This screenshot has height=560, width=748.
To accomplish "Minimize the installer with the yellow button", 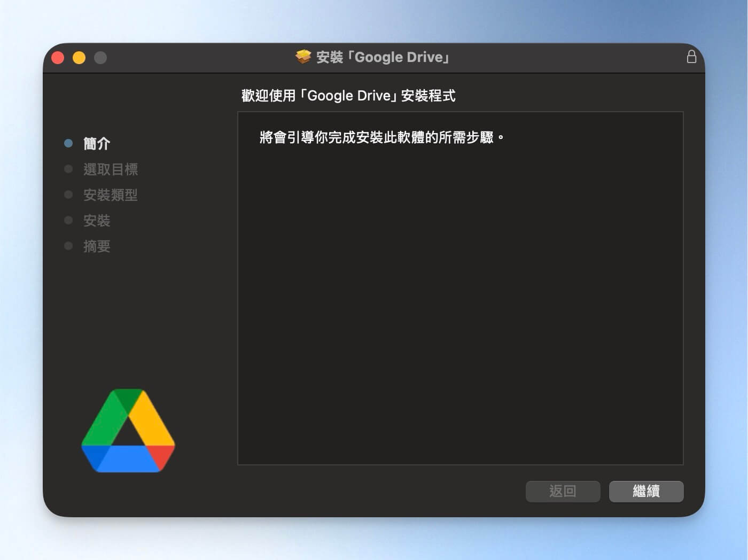I will 79,58.
